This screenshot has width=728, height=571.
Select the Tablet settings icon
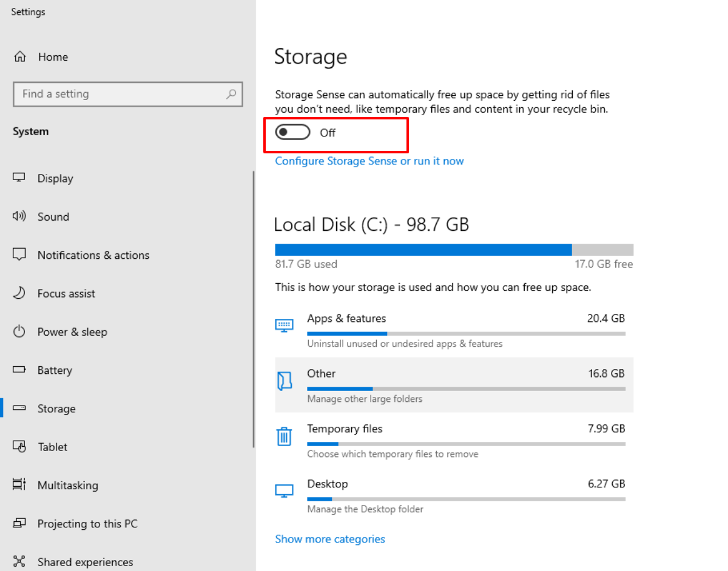20,447
